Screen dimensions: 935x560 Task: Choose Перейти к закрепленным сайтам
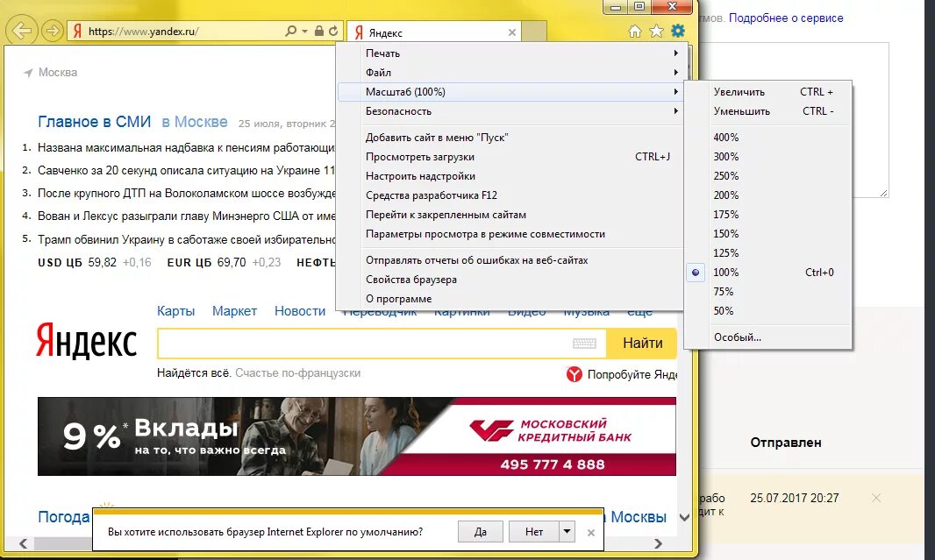tap(510, 215)
